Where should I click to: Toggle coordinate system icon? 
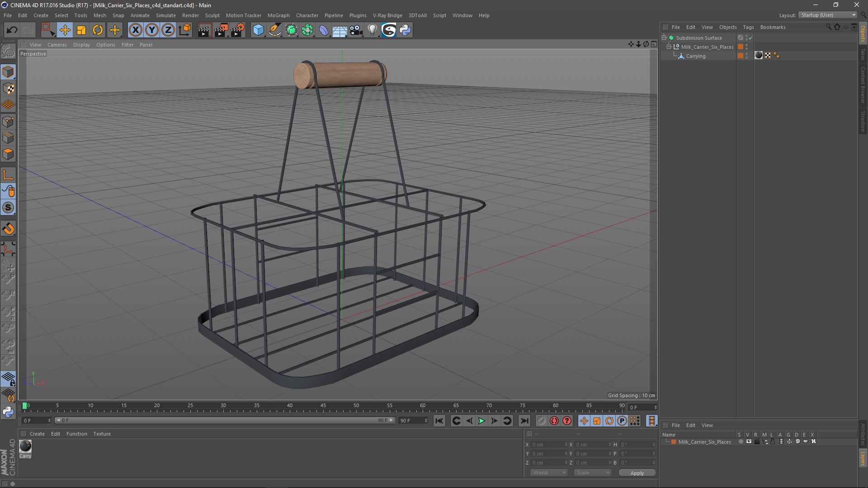click(x=185, y=30)
